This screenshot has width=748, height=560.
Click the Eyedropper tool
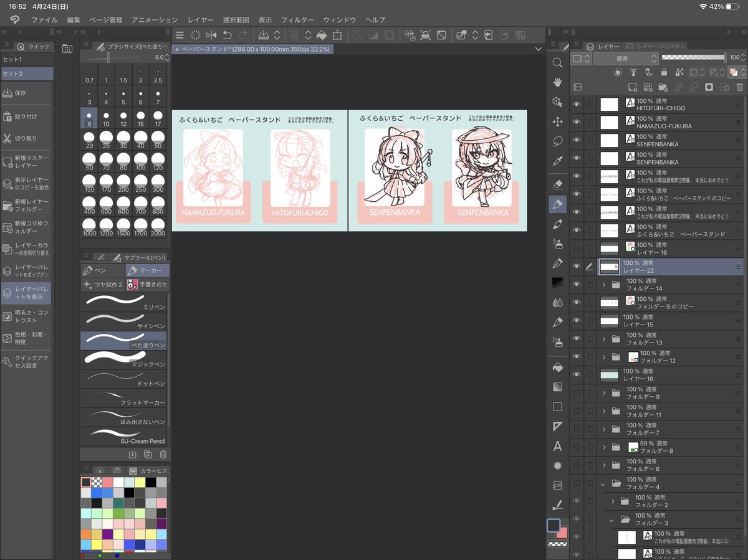pos(558,161)
